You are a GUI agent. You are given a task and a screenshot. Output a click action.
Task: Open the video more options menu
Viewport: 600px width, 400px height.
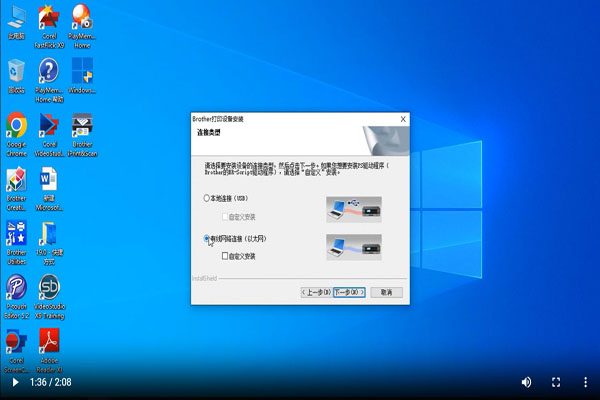tap(585, 382)
